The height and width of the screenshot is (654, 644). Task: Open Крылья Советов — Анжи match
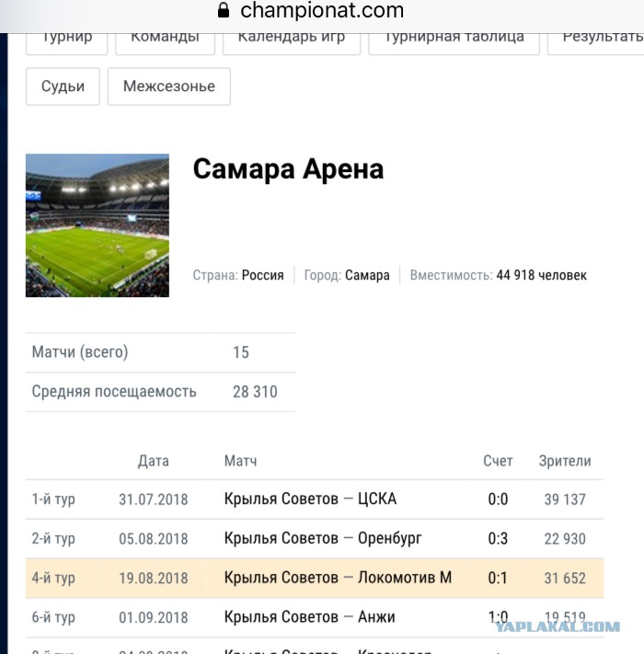[309, 617]
